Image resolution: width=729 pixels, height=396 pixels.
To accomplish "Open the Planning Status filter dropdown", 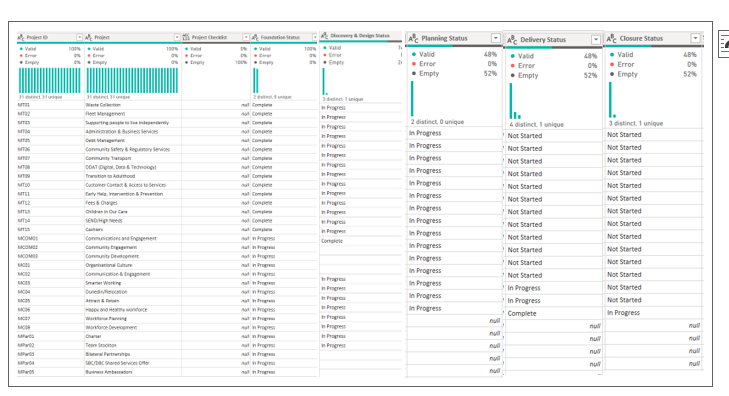I will [x=496, y=38].
